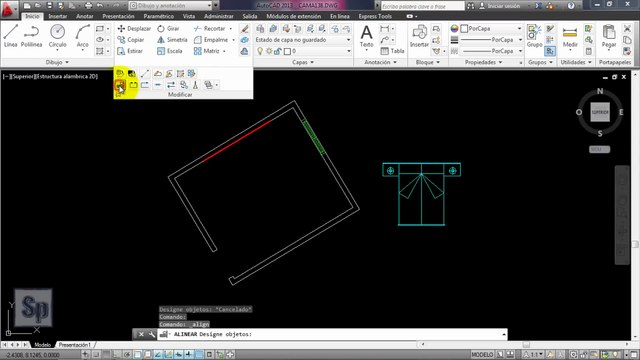Open the Express Tools tab
Viewport: 640px width, 360px height.
(x=375, y=16)
